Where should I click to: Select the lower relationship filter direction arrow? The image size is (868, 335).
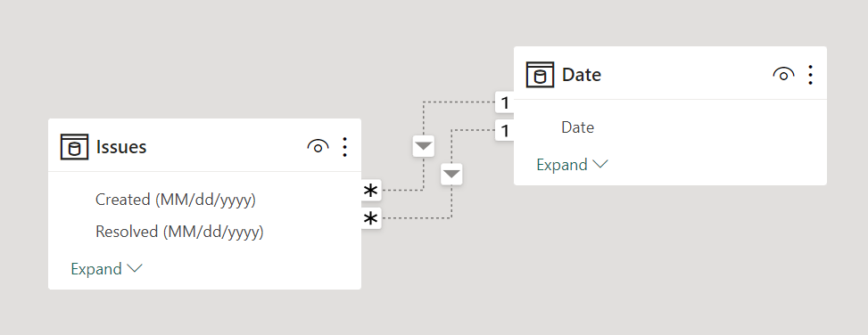coord(451,174)
